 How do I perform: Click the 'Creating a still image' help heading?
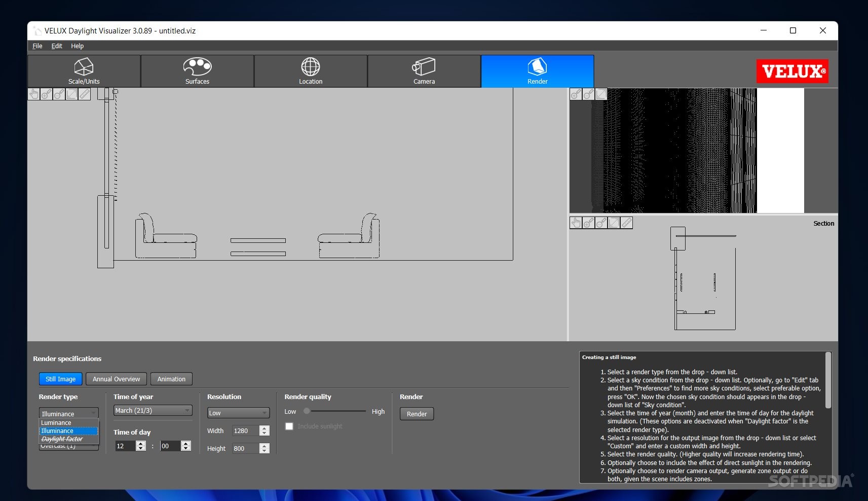(x=609, y=357)
